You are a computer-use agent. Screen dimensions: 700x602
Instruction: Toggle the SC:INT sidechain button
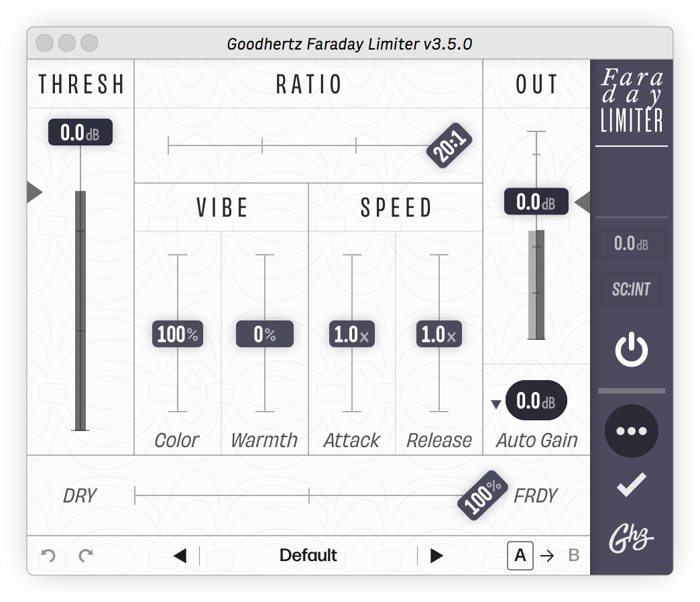(631, 289)
